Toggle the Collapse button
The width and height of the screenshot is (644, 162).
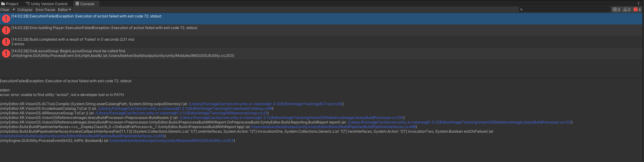click(25, 9)
